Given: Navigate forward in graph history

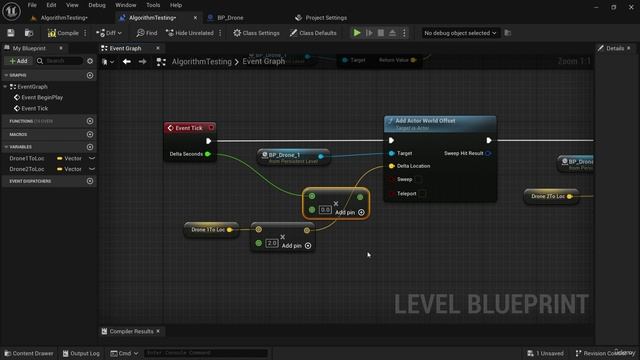Looking at the screenshot, I should [x=142, y=62].
